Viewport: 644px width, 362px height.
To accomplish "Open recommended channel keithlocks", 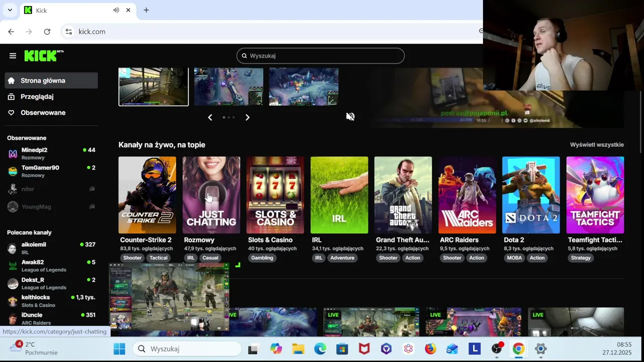I will (51, 301).
